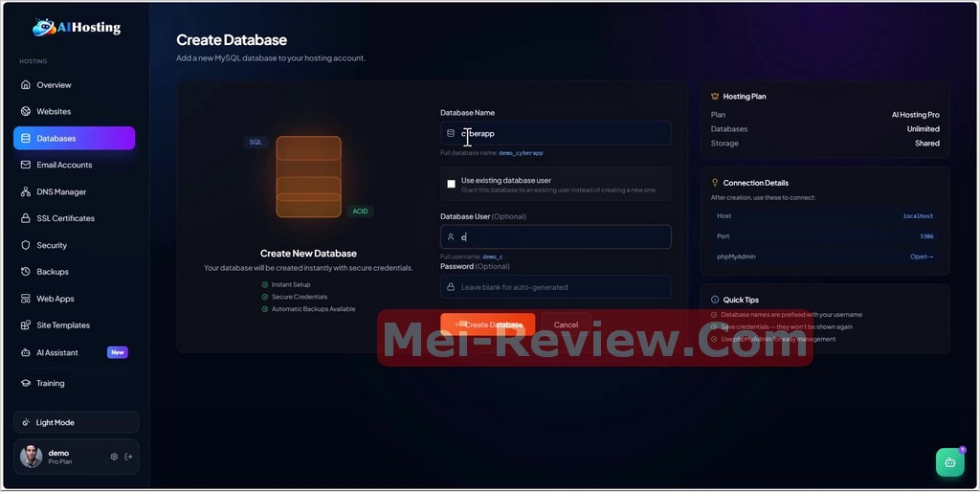Click the DNS Manager network icon

click(x=26, y=192)
